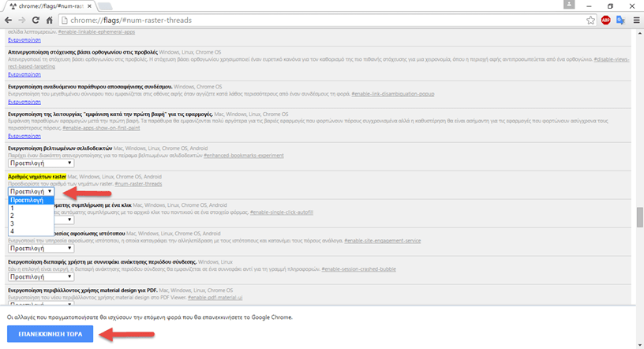Open the home page icon
The height and width of the screenshot is (349, 644).
pyautogui.click(x=49, y=21)
